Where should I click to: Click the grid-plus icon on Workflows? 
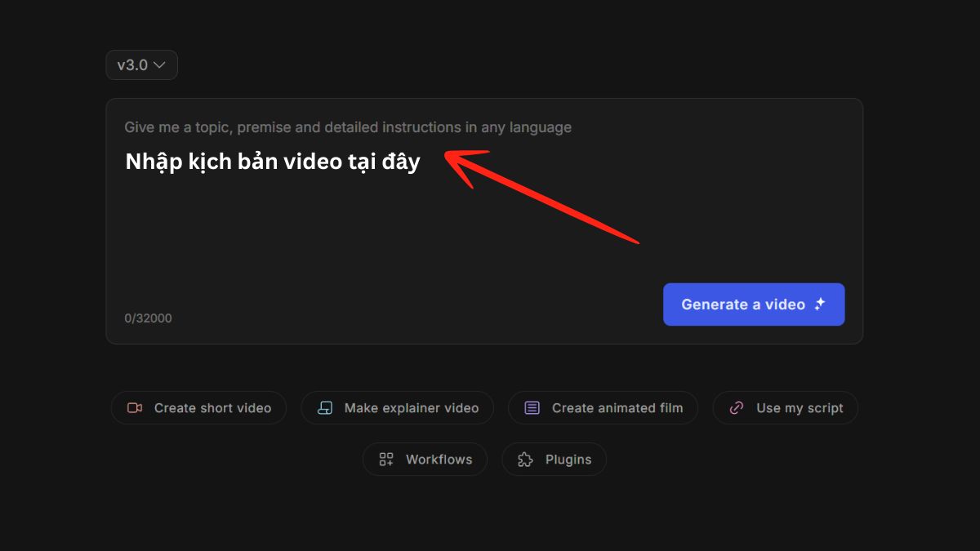(386, 460)
